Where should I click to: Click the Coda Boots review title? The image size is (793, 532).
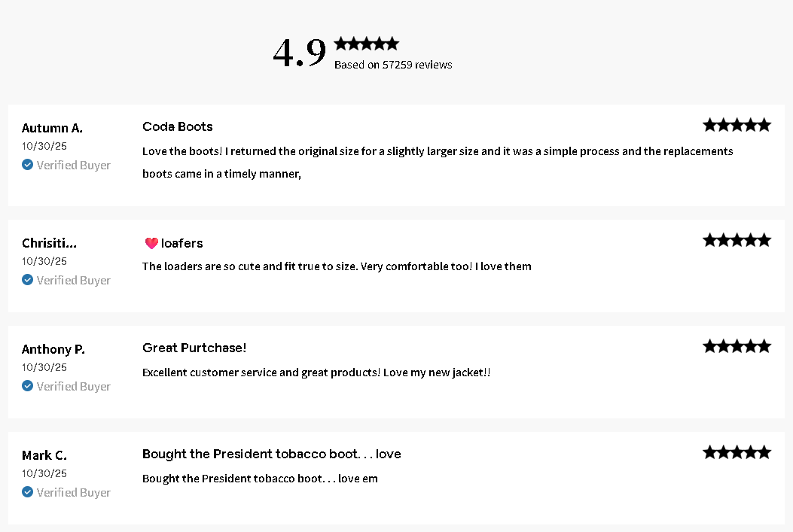click(x=178, y=126)
